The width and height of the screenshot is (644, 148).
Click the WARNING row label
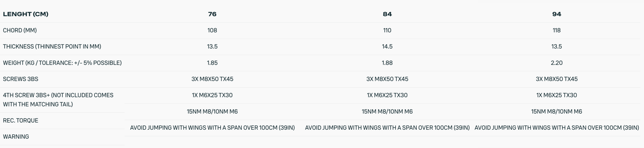[x=16, y=137]
